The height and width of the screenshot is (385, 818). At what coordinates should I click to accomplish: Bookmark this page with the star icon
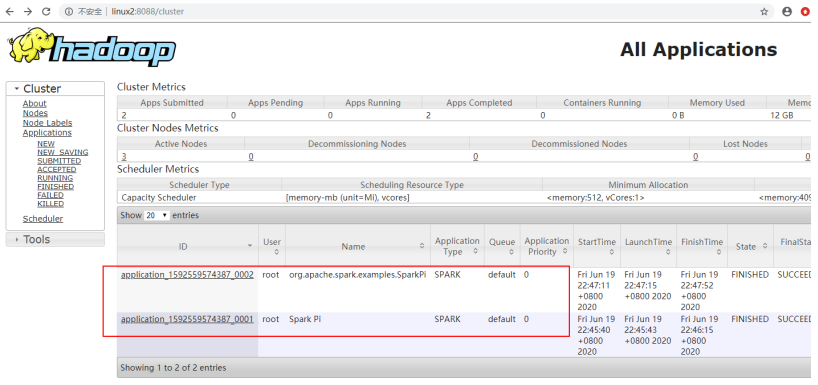pyautogui.click(x=764, y=11)
